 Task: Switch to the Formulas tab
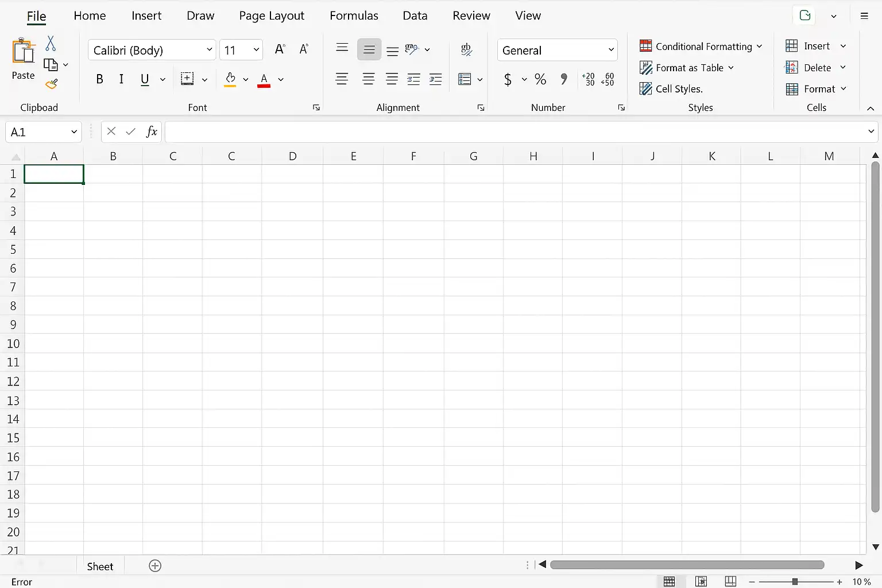point(354,16)
